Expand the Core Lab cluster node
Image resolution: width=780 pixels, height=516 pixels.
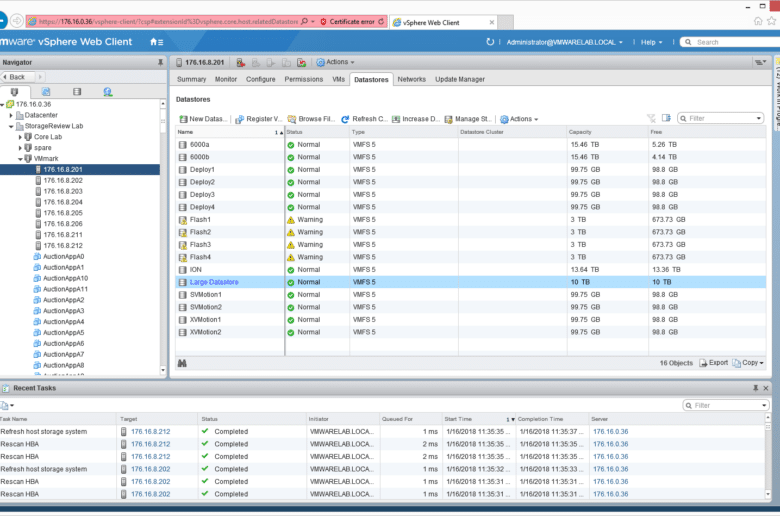coord(20,137)
